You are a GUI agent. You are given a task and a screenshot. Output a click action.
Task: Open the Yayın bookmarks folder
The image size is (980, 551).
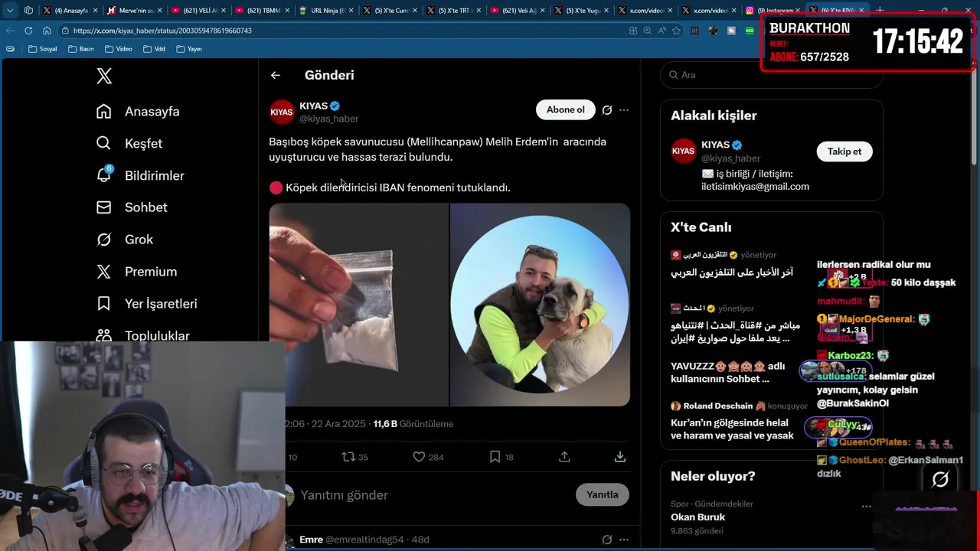click(x=189, y=49)
